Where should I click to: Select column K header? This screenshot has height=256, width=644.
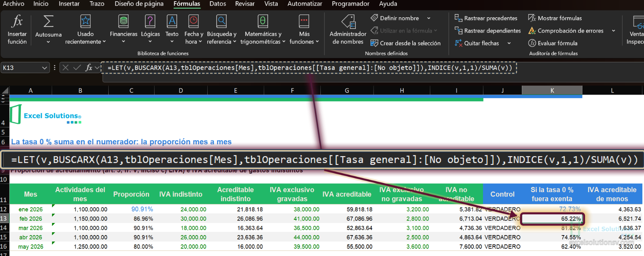point(552,90)
